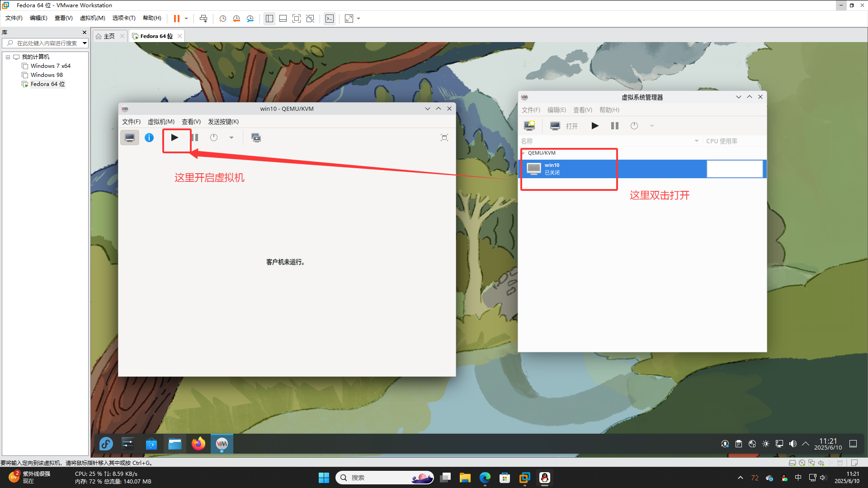Collapse the 我的计算机 tree node
The image size is (868, 488).
8,57
